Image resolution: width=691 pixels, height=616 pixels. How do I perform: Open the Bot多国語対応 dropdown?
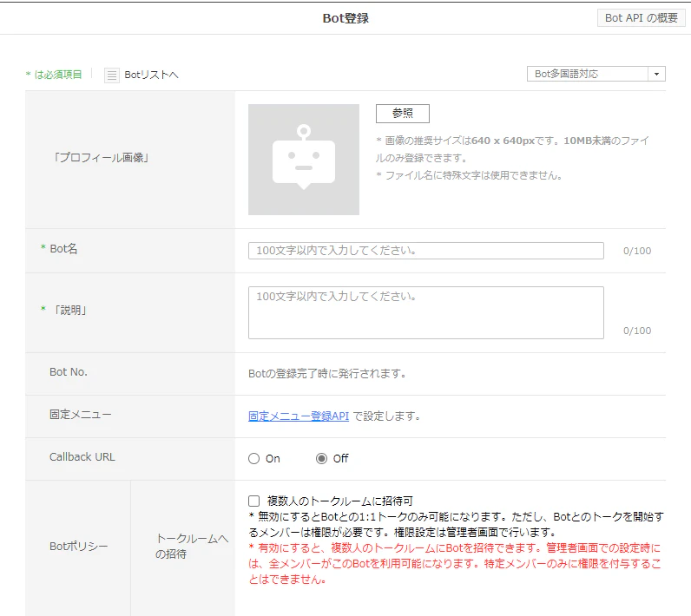coord(596,74)
